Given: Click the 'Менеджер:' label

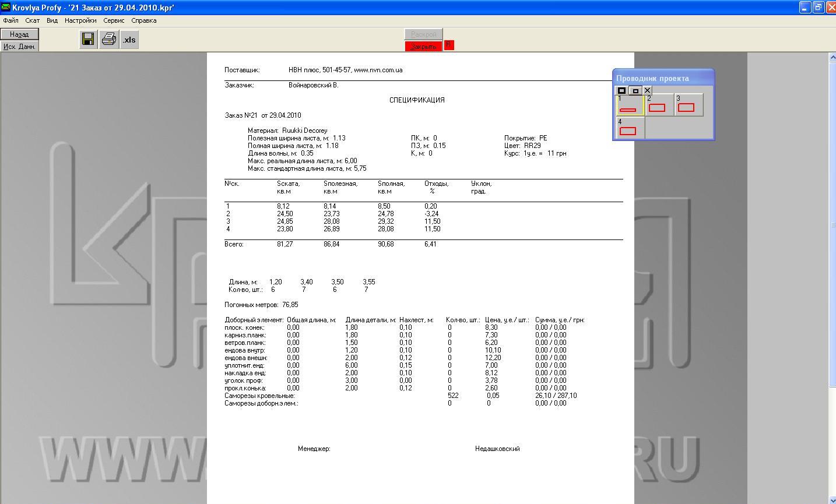Looking at the screenshot, I should [314, 449].
